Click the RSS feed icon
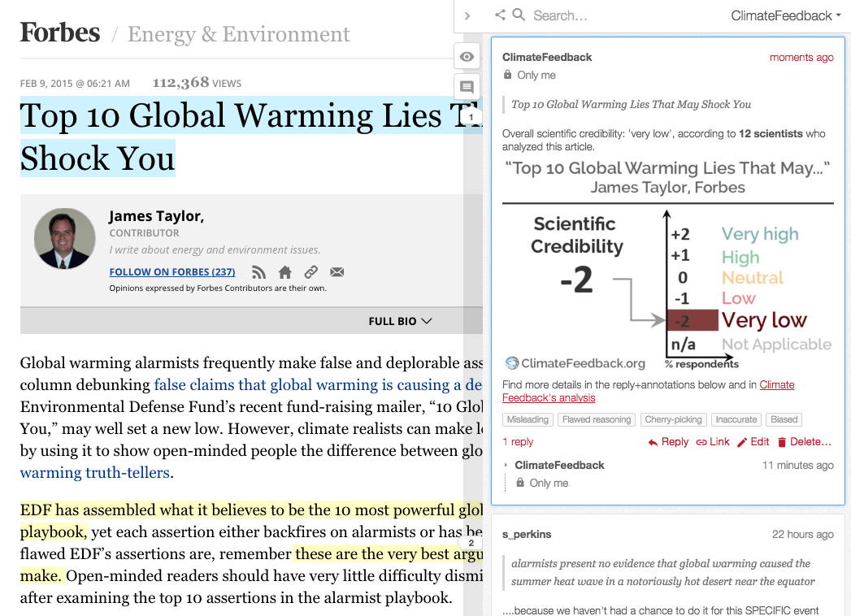The image size is (851, 616). [259, 272]
